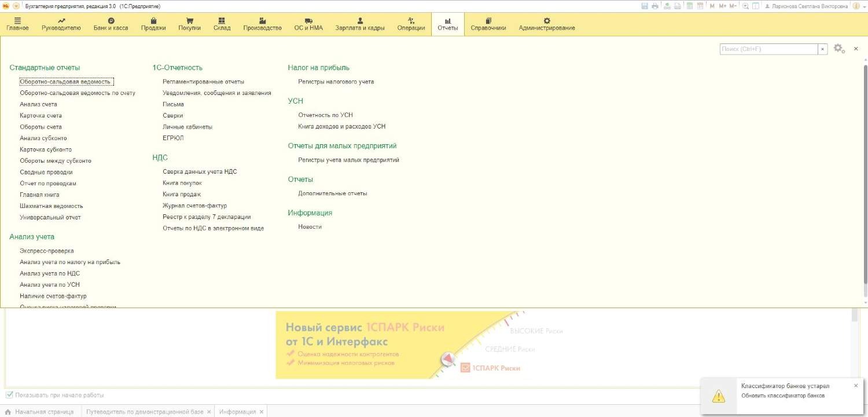The width and height of the screenshot is (868, 417).
Task: Open the ЕГРЮЛ link
Action: (x=173, y=138)
